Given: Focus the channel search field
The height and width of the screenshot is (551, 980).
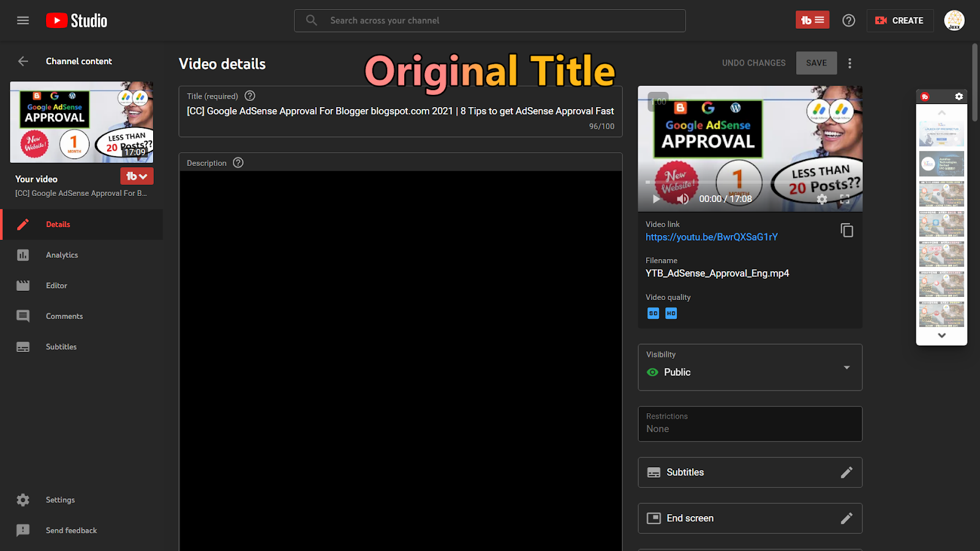Looking at the screenshot, I should point(489,20).
